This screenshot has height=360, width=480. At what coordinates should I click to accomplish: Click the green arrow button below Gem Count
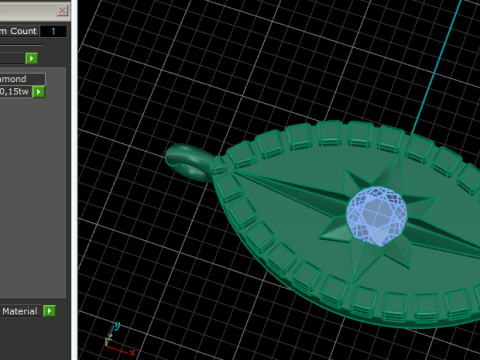click(32, 58)
